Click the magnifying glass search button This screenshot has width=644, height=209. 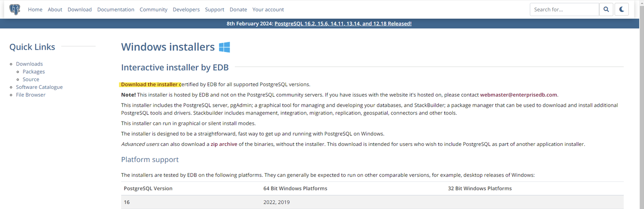pos(606,9)
